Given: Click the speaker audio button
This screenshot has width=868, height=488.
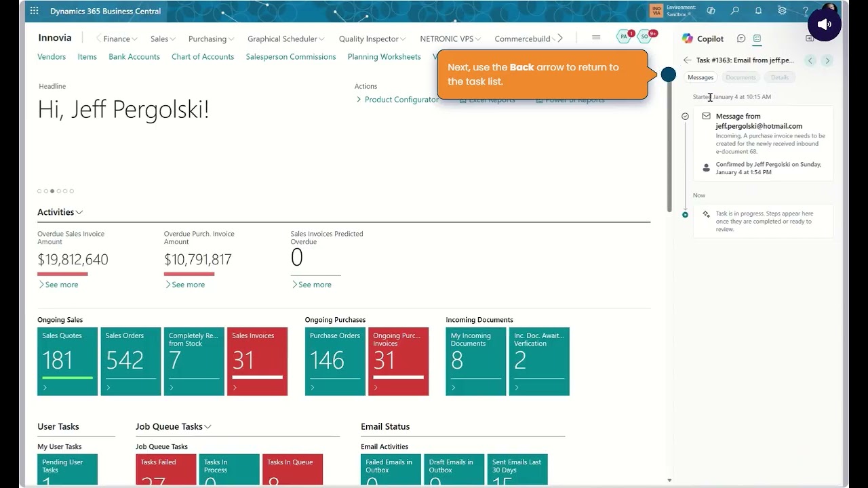Looking at the screenshot, I should tap(824, 24).
